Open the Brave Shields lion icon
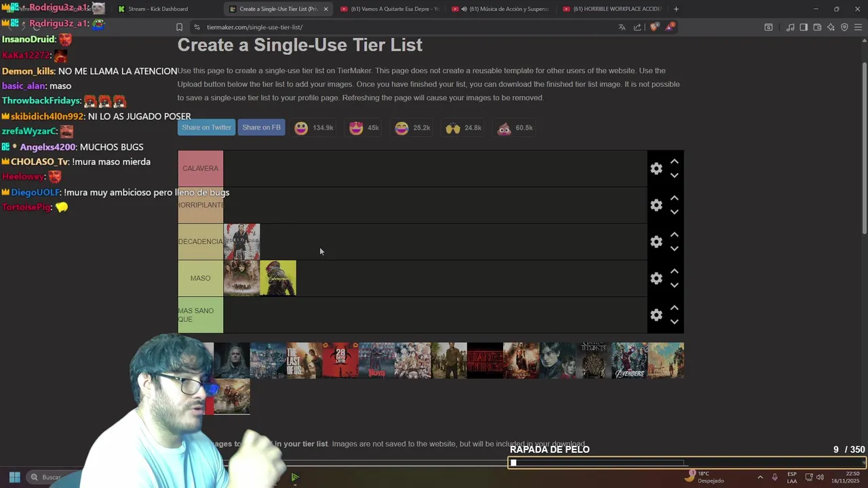The image size is (868, 488). 654,27
